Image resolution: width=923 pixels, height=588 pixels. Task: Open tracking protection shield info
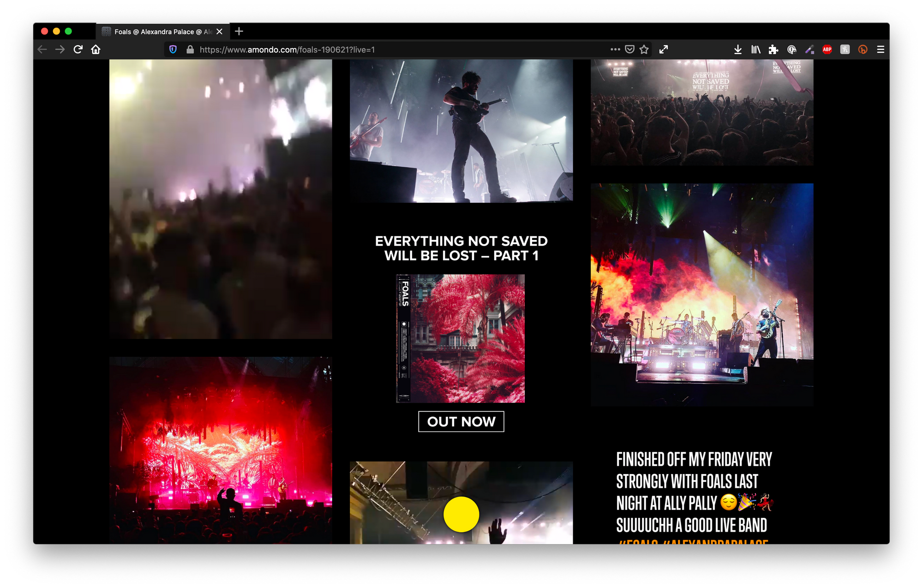pyautogui.click(x=173, y=49)
